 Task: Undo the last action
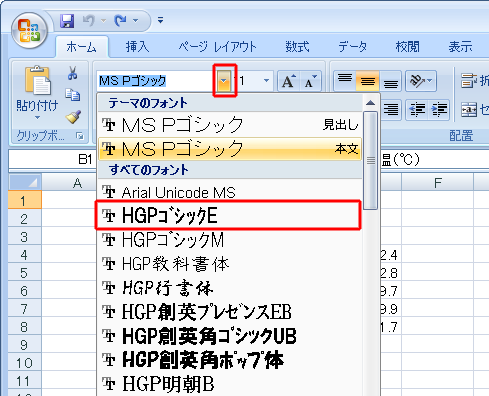(89, 21)
